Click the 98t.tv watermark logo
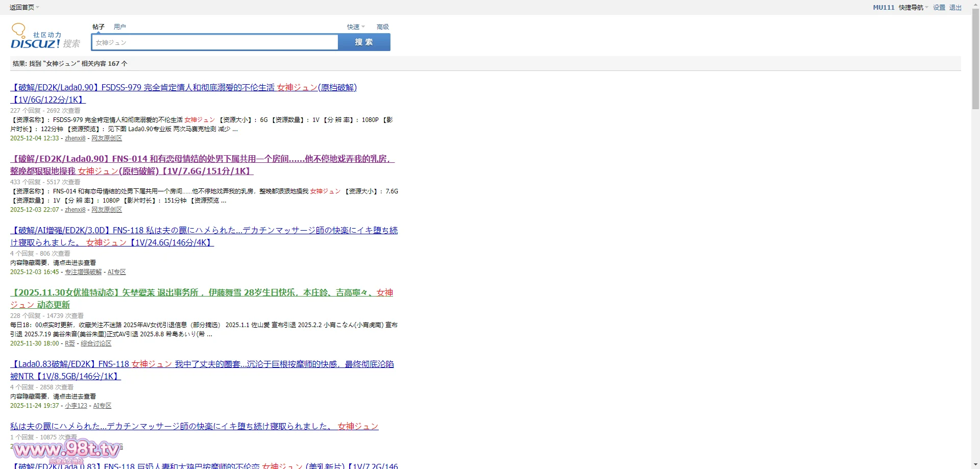The height and width of the screenshot is (469, 980). click(x=67, y=450)
